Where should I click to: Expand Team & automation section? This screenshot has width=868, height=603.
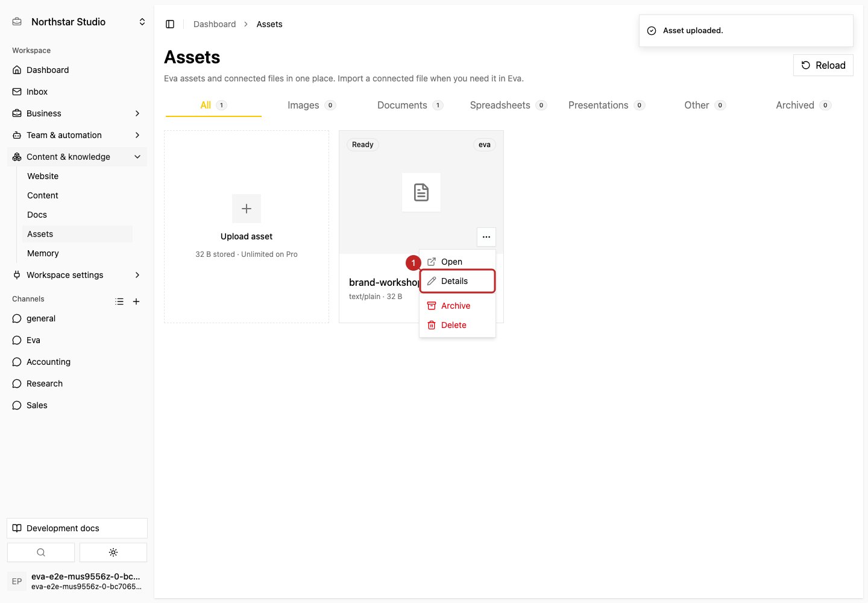pos(77,135)
